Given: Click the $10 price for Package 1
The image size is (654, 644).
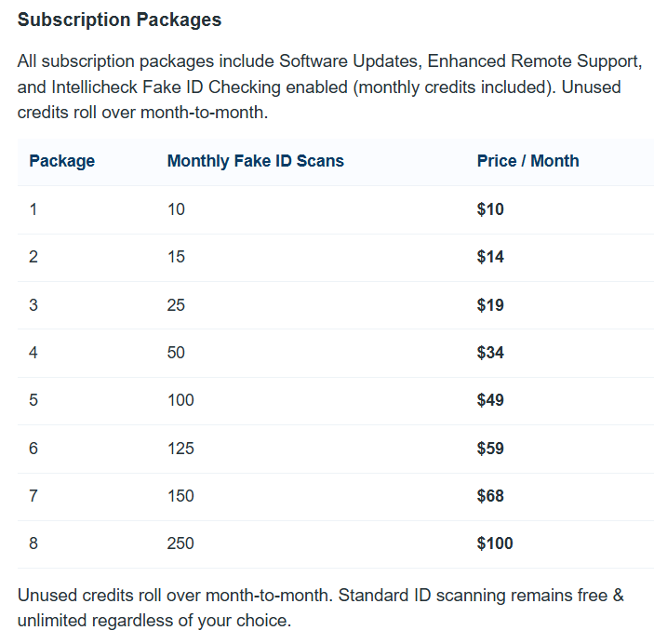Looking at the screenshot, I should [490, 209].
